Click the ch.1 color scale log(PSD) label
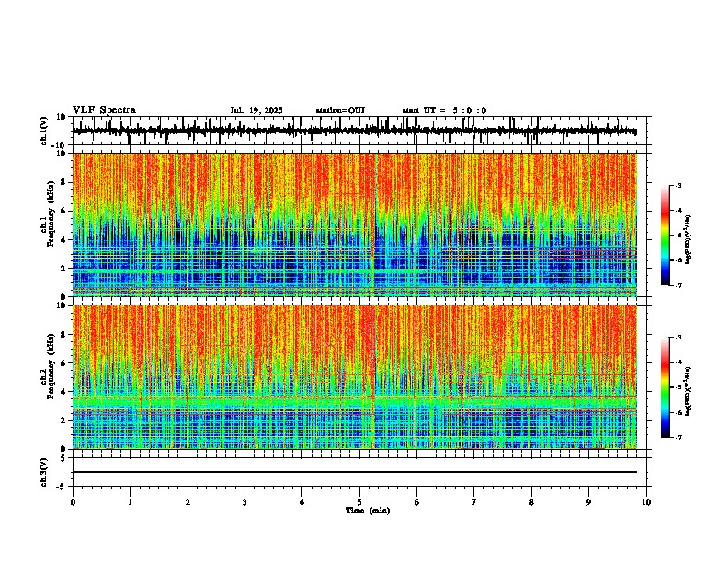728x563 pixels. tap(688, 240)
